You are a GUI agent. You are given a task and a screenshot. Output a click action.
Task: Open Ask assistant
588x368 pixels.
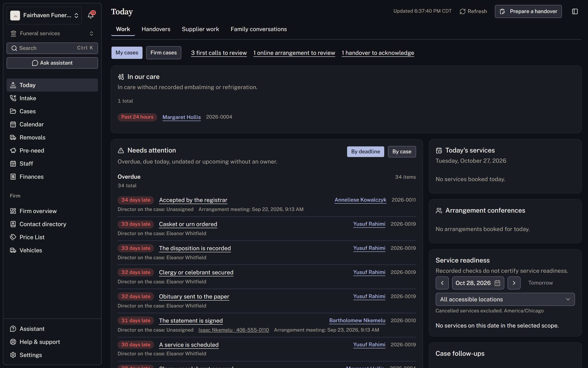click(52, 63)
